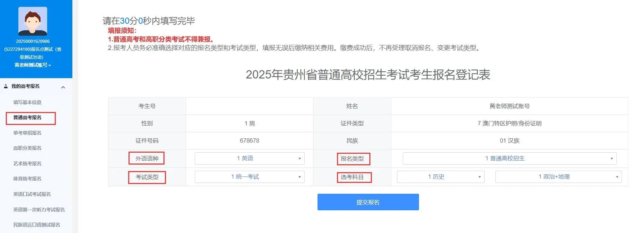Open 高职分类报名 sidebar entry
Screen dimensions: 644x233
[27, 148]
